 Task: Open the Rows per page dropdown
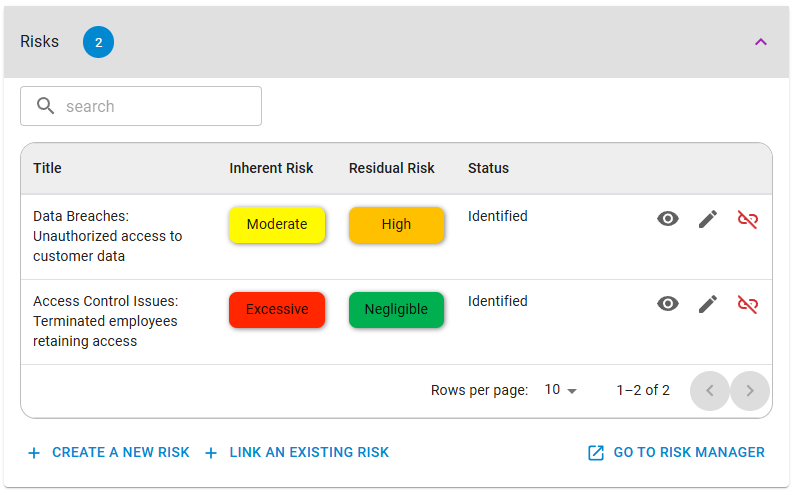click(561, 390)
